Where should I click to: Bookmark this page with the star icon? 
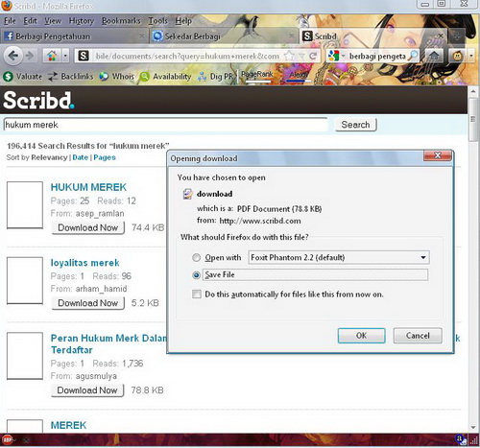(x=289, y=56)
